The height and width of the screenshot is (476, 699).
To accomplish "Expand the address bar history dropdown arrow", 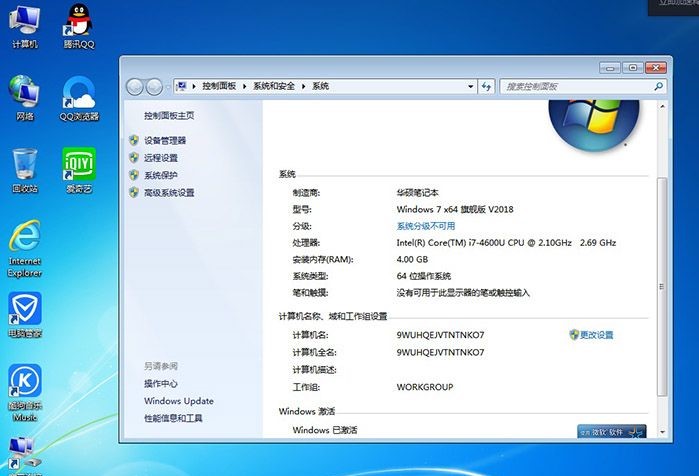I will pyautogui.click(x=470, y=87).
